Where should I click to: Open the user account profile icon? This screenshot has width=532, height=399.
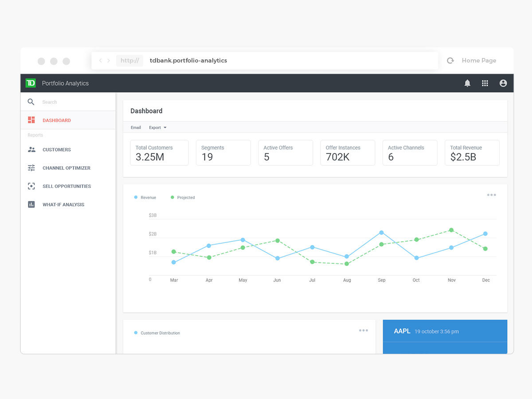(x=503, y=83)
